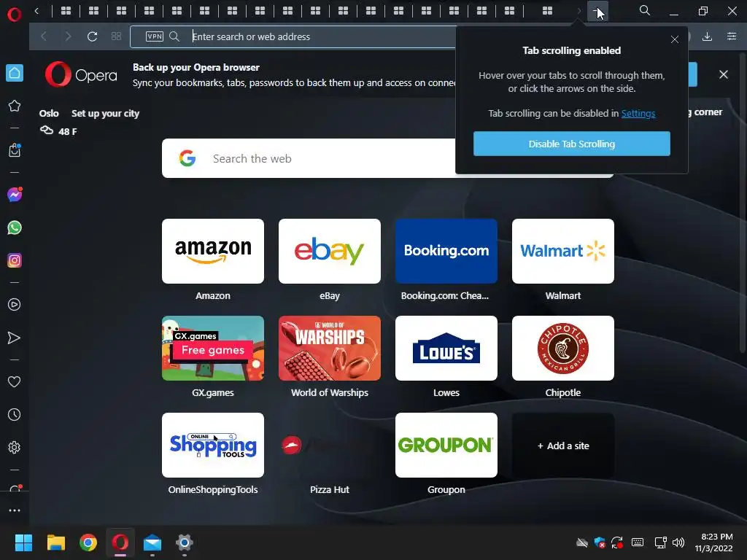Reload the current page
747x560 pixels.
pos(93,36)
